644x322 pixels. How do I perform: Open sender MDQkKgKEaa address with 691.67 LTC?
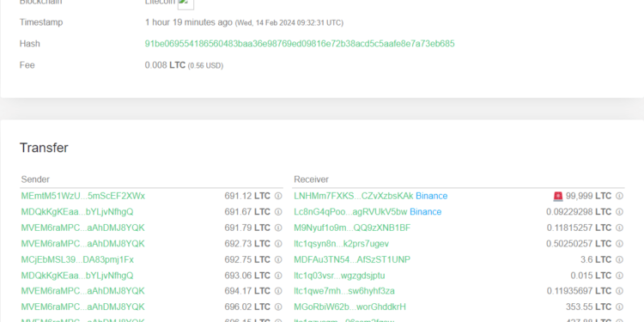[x=77, y=212]
